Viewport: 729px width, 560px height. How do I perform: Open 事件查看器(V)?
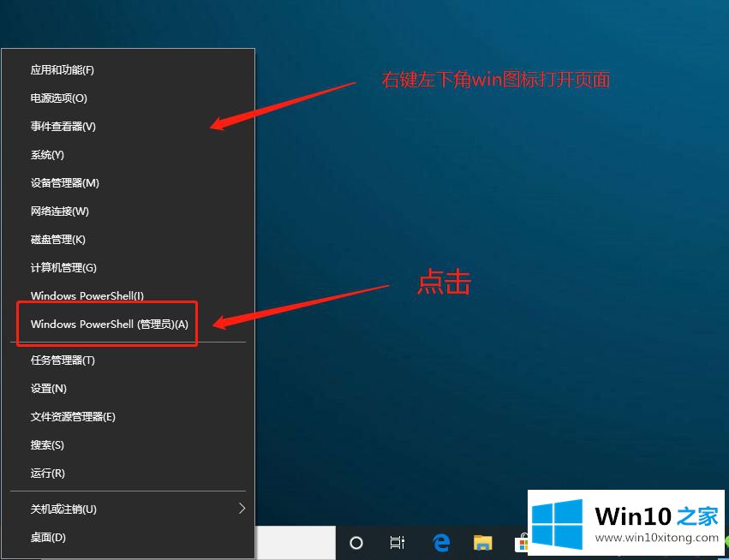pyautogui.click(x=63, y=126)
